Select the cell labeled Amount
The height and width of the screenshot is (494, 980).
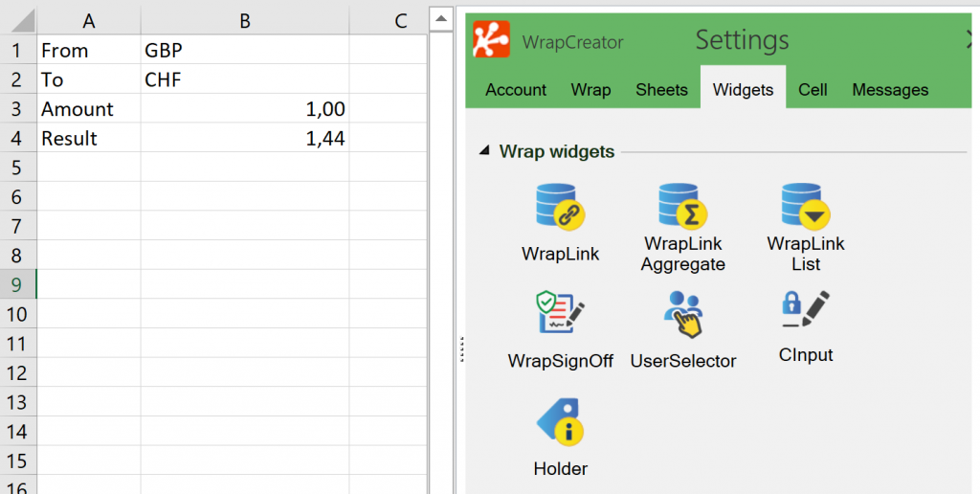(89, 109)
